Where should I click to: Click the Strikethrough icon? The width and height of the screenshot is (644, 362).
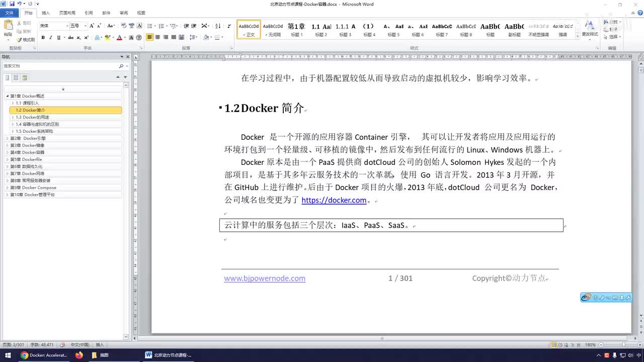[x=70, y=37]
